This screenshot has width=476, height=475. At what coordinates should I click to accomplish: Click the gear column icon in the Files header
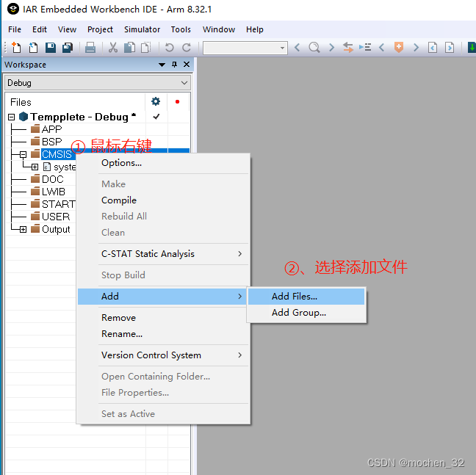coord(156,101)
